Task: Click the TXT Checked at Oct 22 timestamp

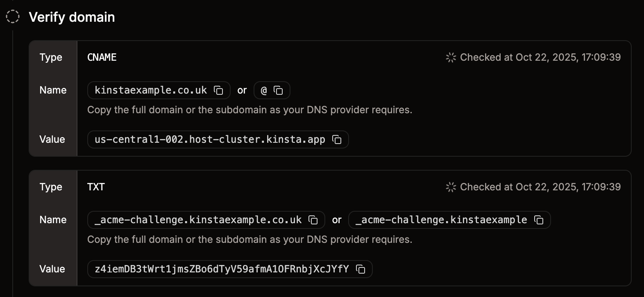Action: (x=540, y=187)
